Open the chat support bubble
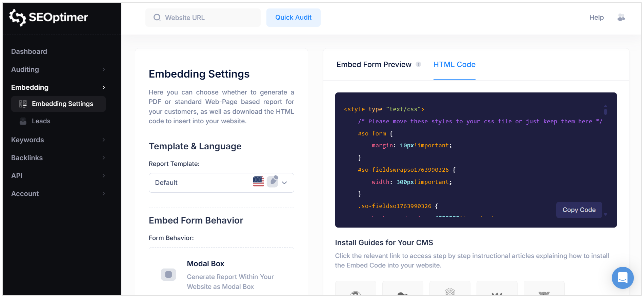Viewport: 644px width, 298px height. pyautogui.click(x=623, y=278)
